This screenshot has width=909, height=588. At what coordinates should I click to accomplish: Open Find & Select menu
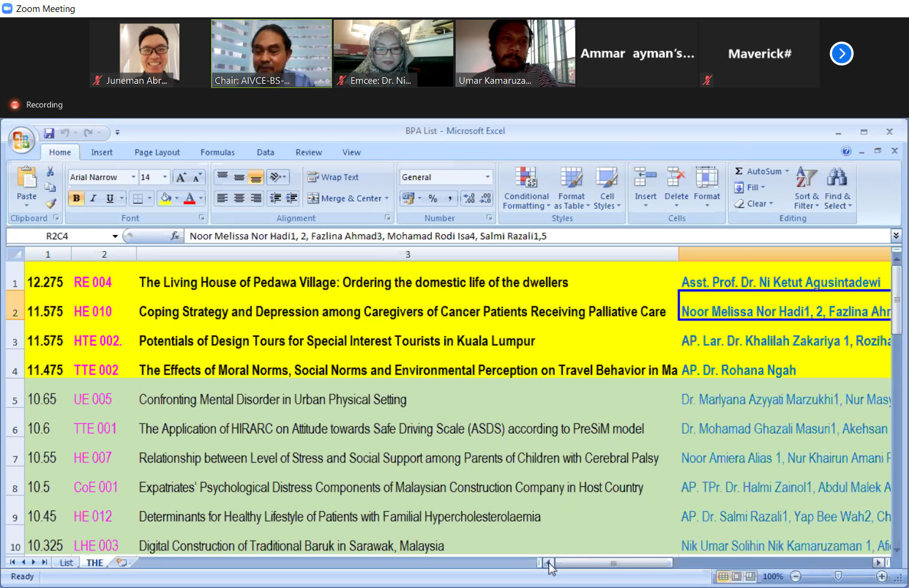pyautogui.click(x=837, y=188)
